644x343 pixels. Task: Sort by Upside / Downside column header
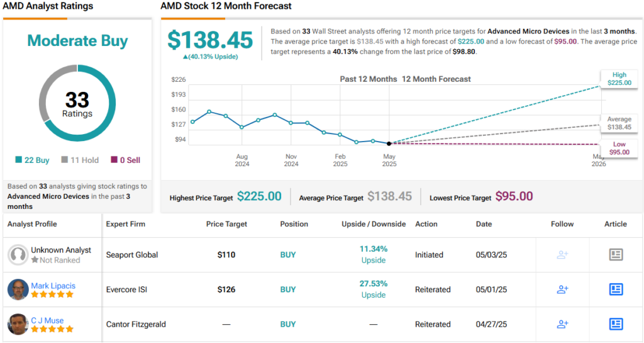pos(374,224)
